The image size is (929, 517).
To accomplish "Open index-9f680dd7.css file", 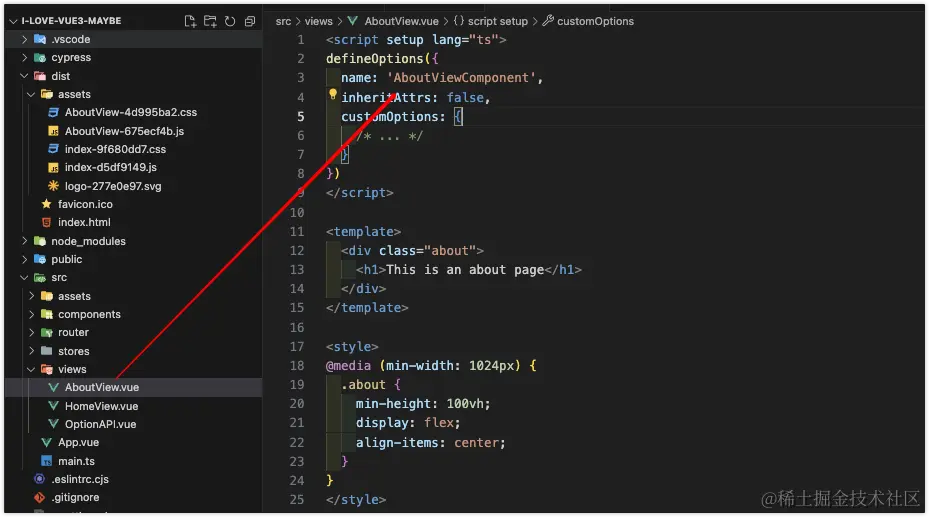I will click(x=115, y=149).
